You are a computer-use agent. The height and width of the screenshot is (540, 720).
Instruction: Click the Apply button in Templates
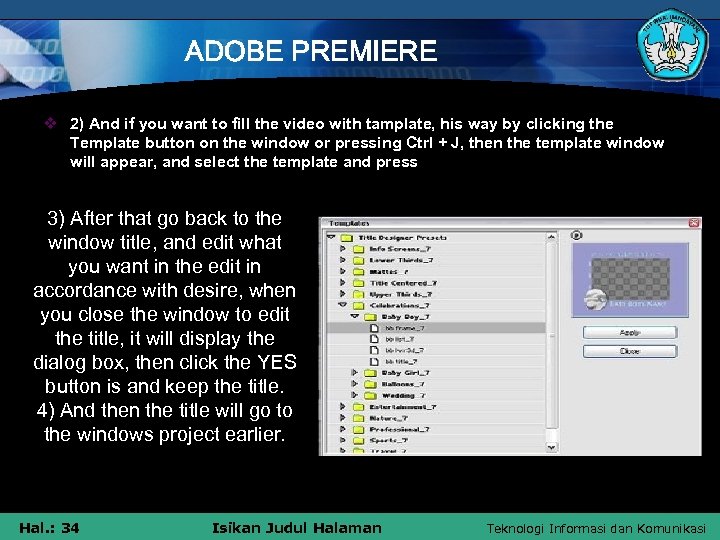[630, 332]
